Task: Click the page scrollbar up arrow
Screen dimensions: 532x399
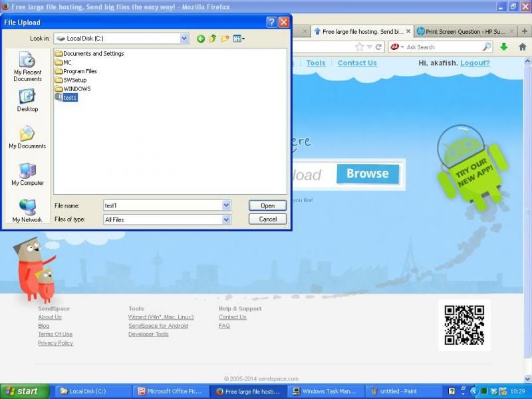Action: (x=528, y=61)
